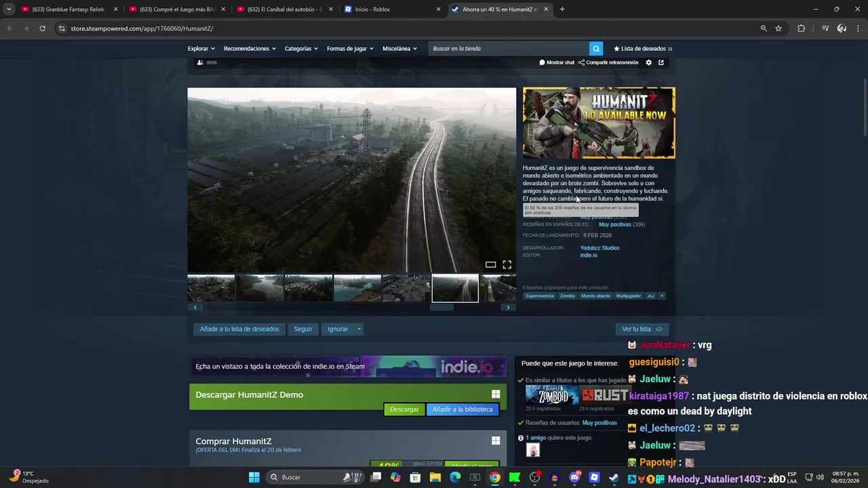Open Microsoft Store from the taskbar
This screenshot has width=868, height=488.
click(415, 477)
